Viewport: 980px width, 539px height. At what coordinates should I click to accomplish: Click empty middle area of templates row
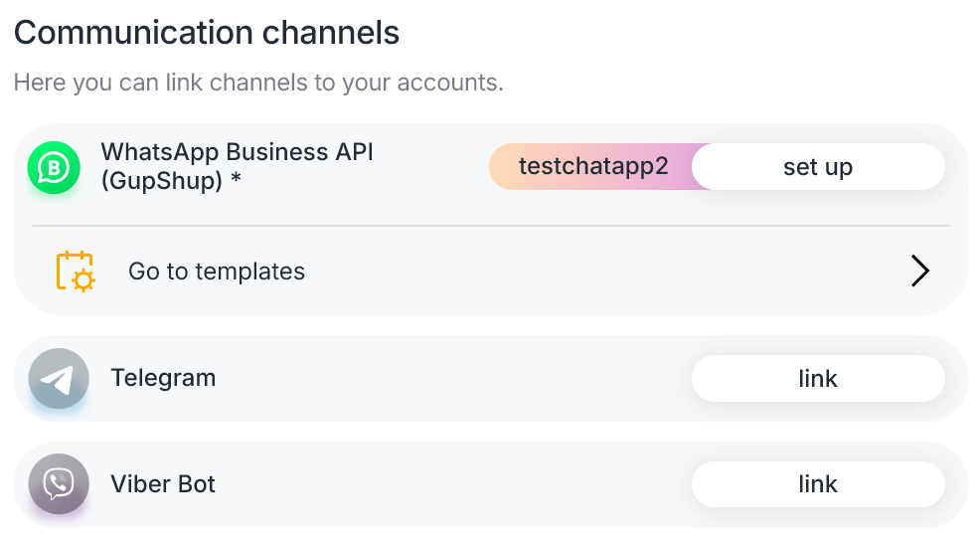pyautogui.click(x=596, y=271)
